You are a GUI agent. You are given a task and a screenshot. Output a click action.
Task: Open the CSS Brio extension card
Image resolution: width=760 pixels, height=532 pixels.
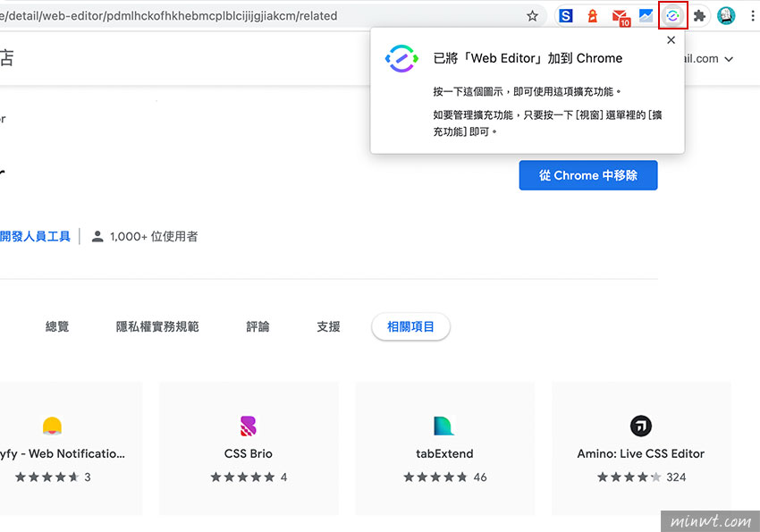click(249, 448)
